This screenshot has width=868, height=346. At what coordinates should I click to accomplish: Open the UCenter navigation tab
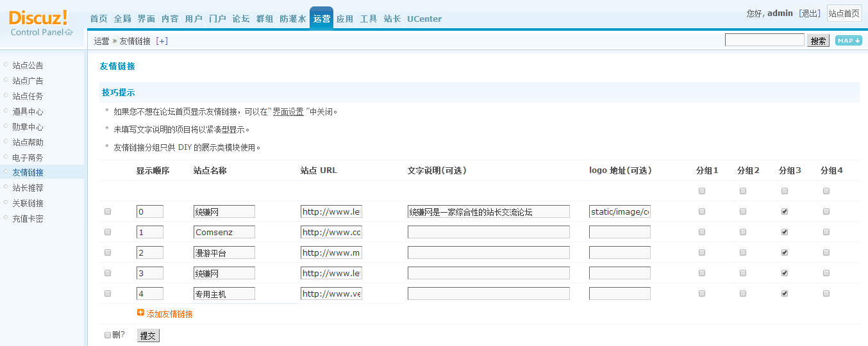(424, 19)
